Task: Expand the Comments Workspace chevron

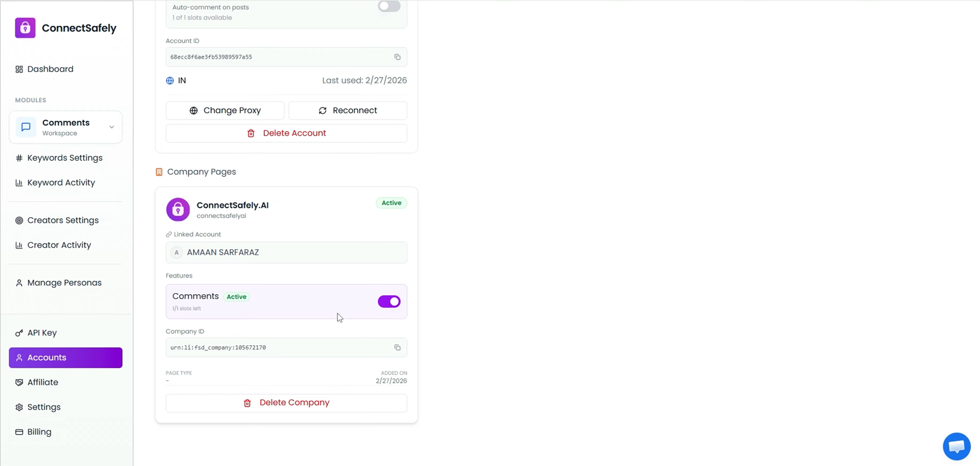Action: click(x=111, y=126)
